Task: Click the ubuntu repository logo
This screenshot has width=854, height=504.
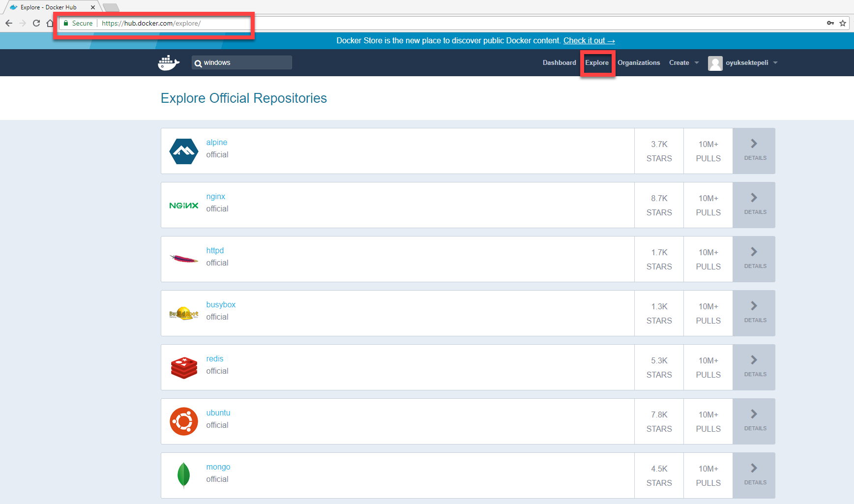Action: pyautogui.click(x=184, y=421)
